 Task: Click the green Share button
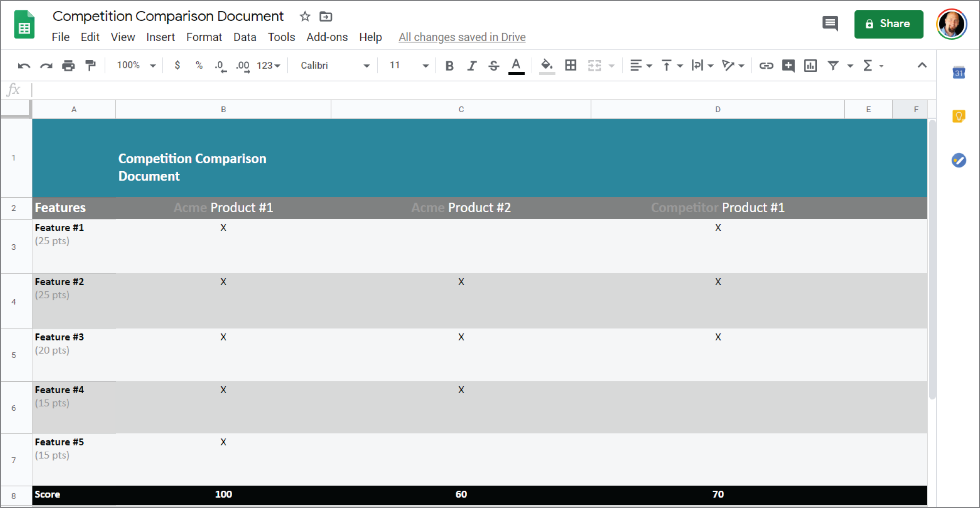point(888,24)
